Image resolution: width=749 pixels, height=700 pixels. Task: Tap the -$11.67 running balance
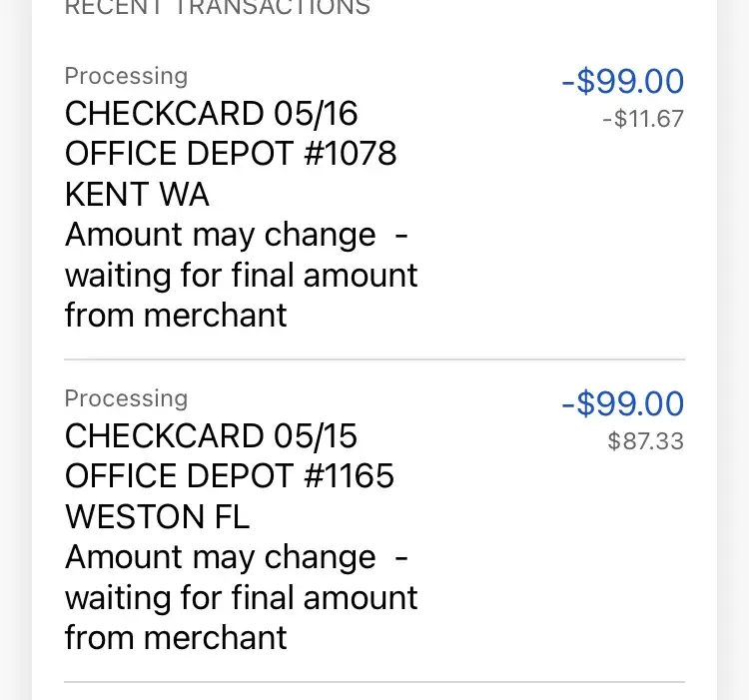[643, 119]
